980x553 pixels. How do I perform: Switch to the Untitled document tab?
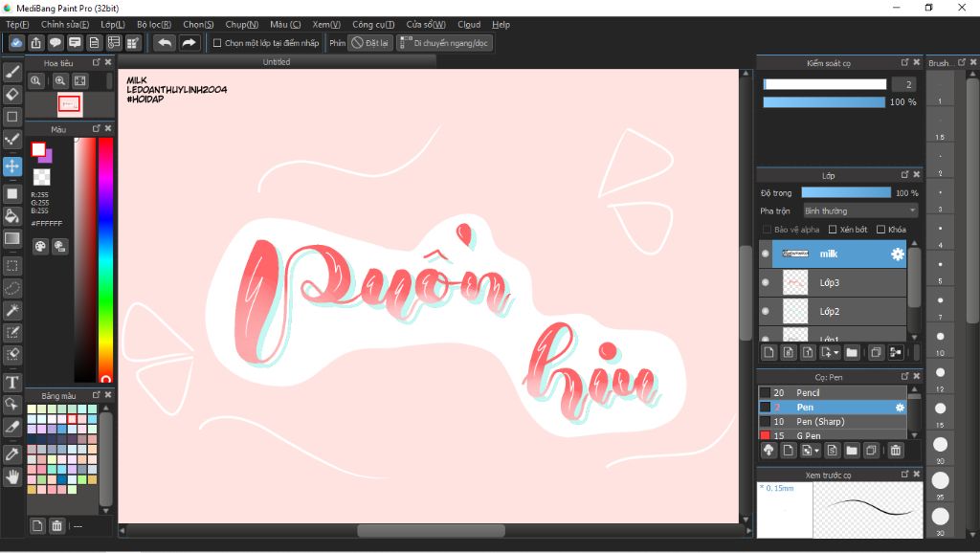pyautogui.click(x=277, y=61)
